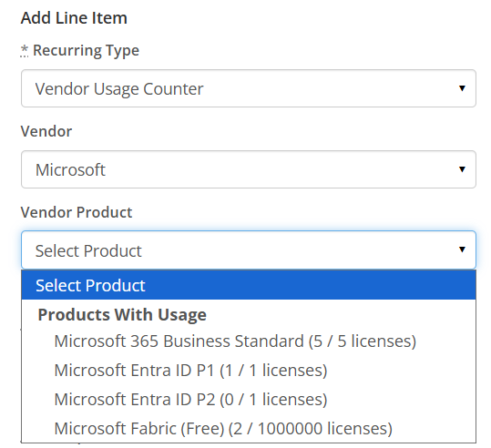Select Microsoft 365 Business Standard option

[x=249, y=341]
